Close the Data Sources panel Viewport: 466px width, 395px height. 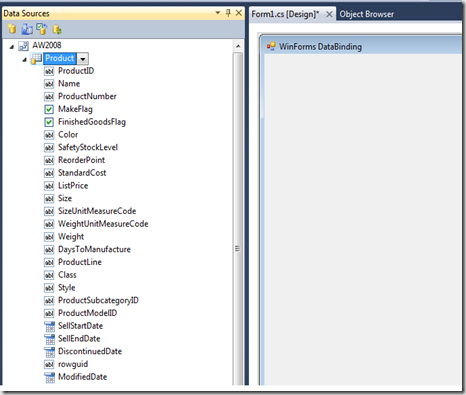coord(239,13)
